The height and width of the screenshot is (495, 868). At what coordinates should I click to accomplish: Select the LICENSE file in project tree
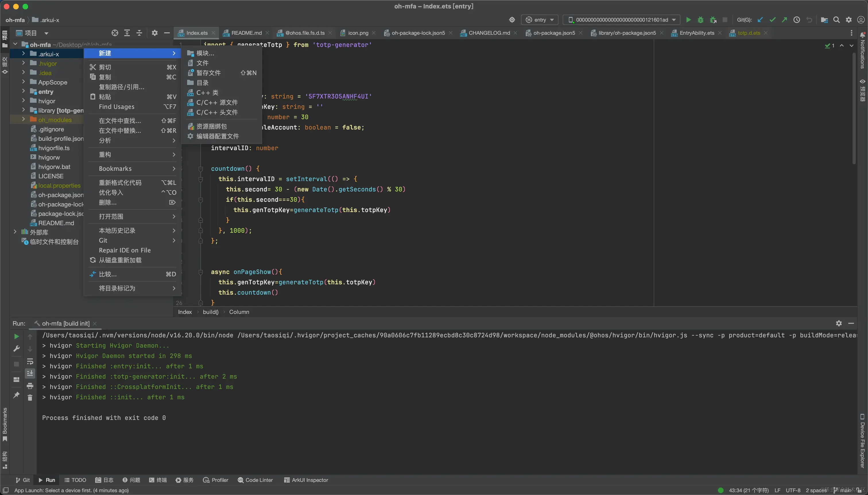(51, 176)
